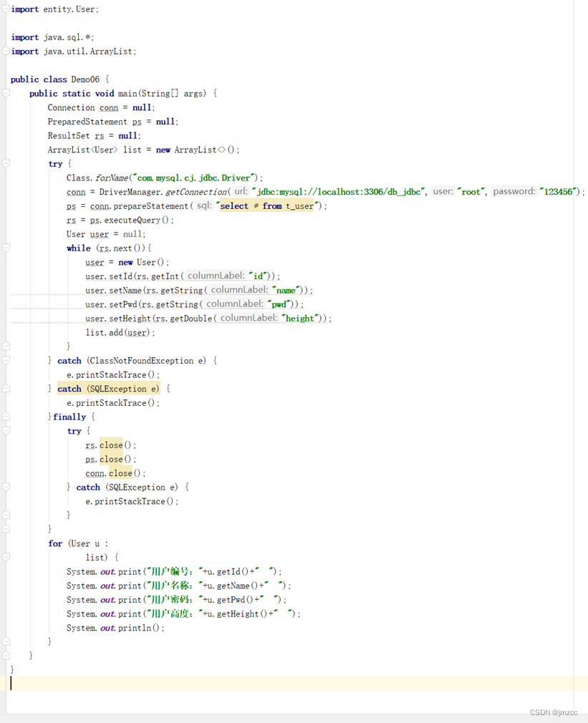588x723 pixels.
Task: Click 'setId' method call
Action: click(120, 276)
